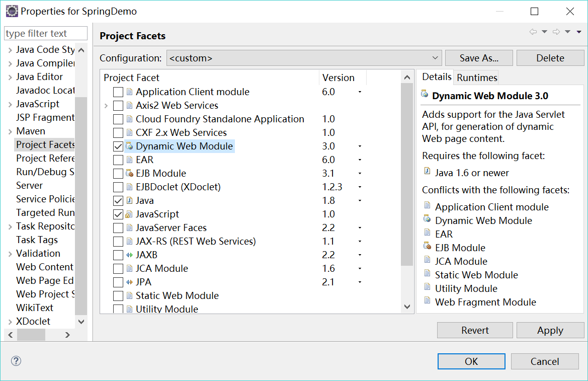Click the back navigation arrow near top-right
Screen dimensions: 588x381
(533, 31)
